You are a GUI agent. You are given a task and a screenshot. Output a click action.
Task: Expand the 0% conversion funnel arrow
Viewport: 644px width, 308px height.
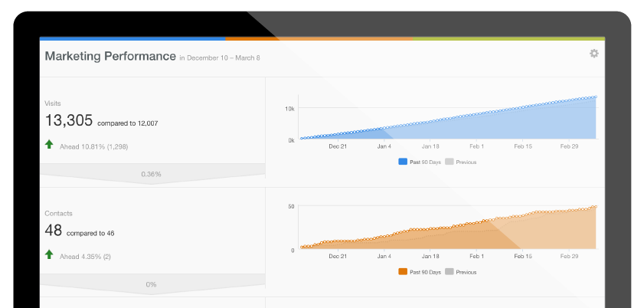[151, 284]
